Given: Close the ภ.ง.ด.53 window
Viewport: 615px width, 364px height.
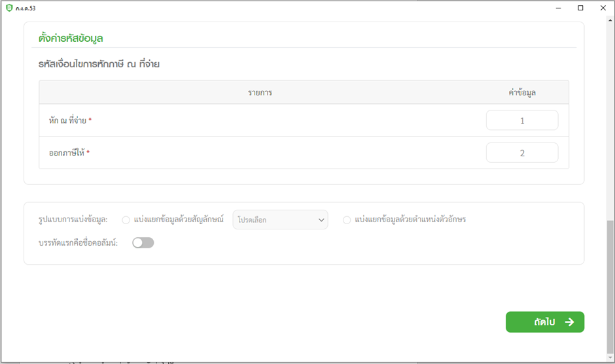Looking at the screenshot, I should click(x=603, y=8).
